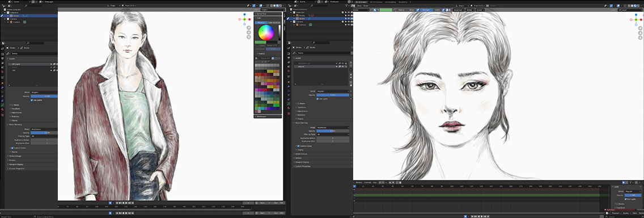644x218 pixels.
Task: Click outliner filter funnel icon, right window
Action: [x=346, y=6]
